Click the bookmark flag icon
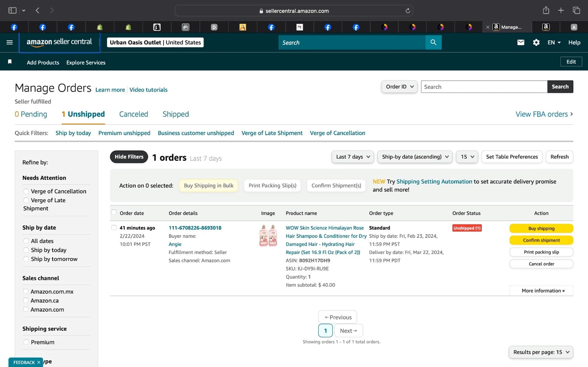Image resolution: width=588 pixels, height=367 pixels. point(10,62)
